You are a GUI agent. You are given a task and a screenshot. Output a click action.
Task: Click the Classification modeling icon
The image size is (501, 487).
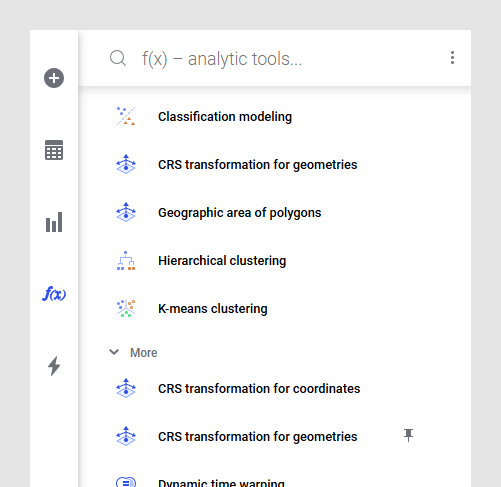[126, 116]
